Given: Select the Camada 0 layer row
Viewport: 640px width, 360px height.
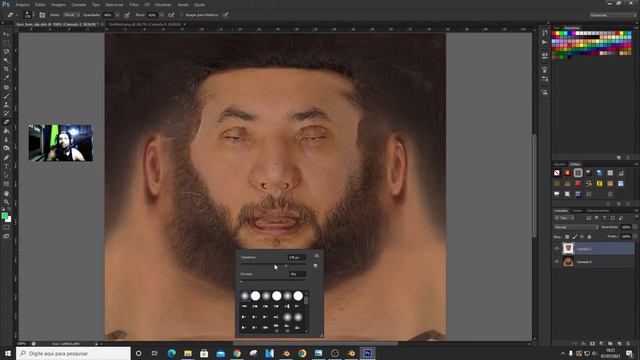Looking at the screenshot, I should [x=593, y=262].
